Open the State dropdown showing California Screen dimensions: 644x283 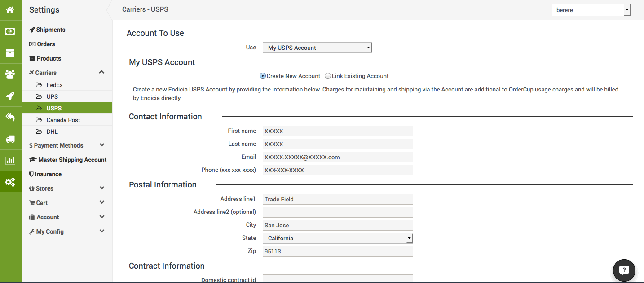point(338,238)
